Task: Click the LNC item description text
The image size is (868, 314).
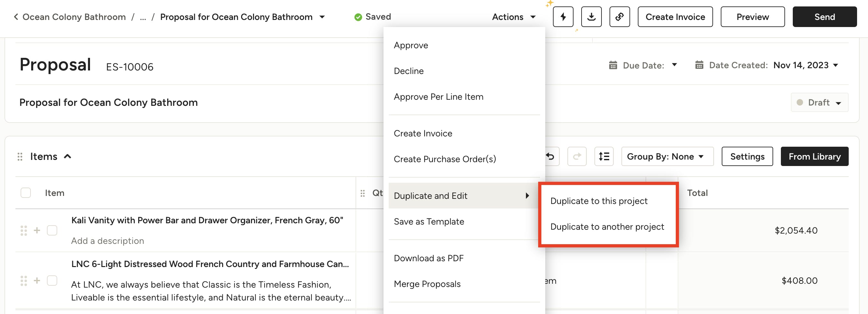Action: point(211,291)
